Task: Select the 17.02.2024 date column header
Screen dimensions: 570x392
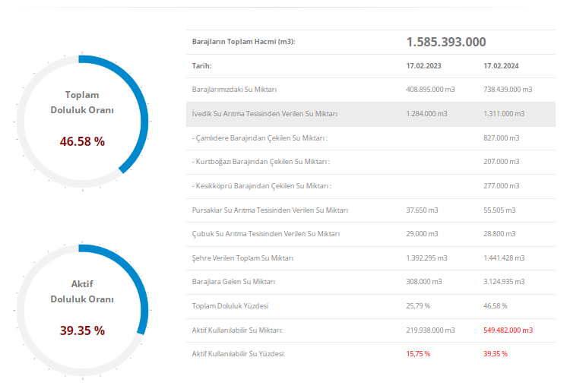Action: coord(500,66)
